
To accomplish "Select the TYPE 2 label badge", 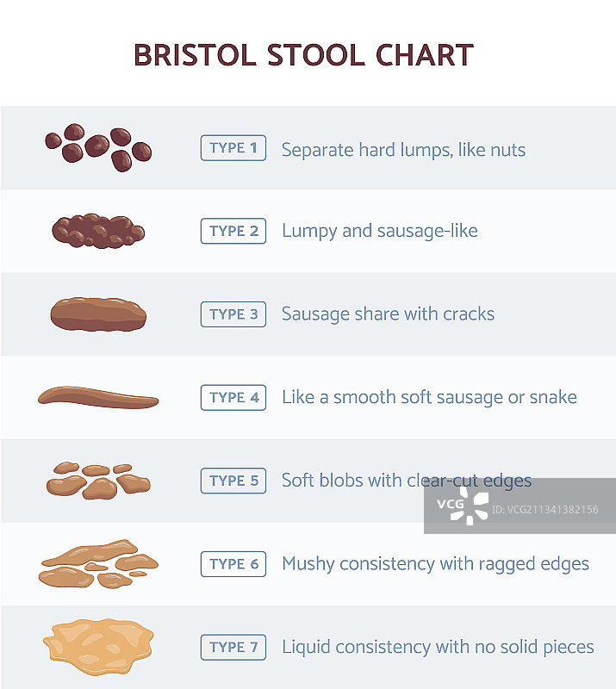I will click(233, 231).
